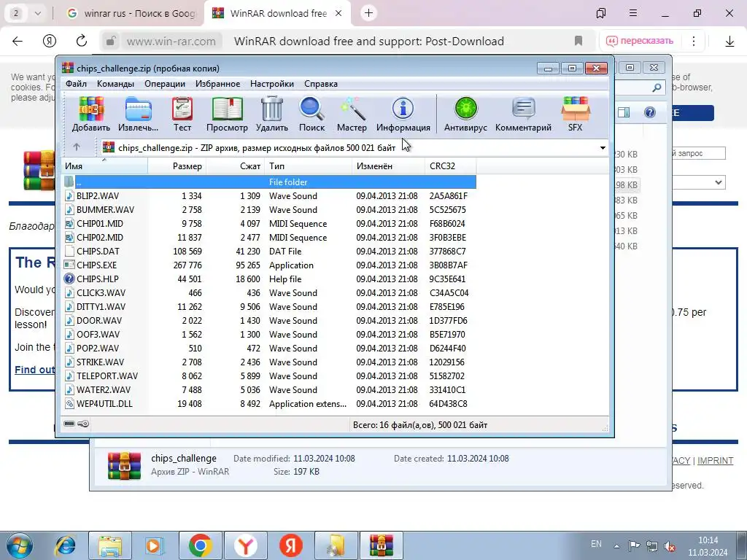Open the Команды menu
The image size is (747, 560).
click(x=116, y=84)
